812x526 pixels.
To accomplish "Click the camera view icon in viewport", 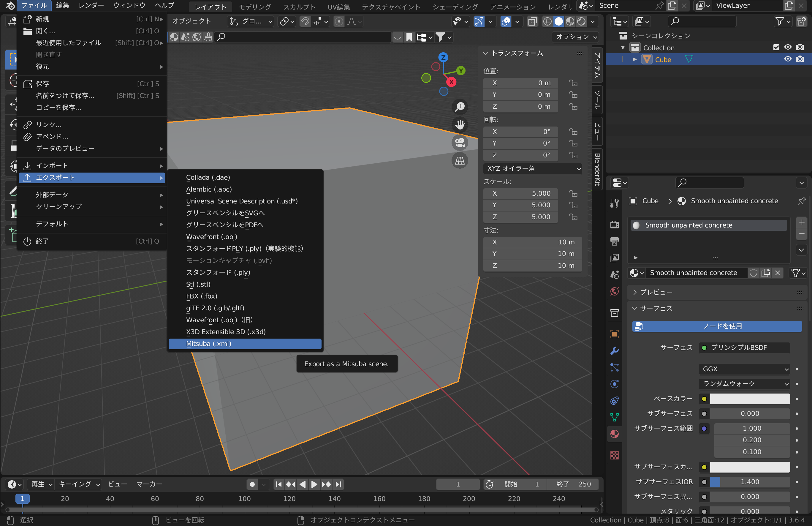I will click(x=460, y=143).
